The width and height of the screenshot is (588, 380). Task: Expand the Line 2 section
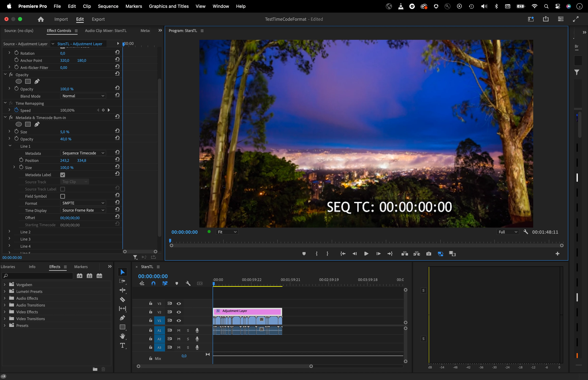pyautogui.click(x=9, y=232)
